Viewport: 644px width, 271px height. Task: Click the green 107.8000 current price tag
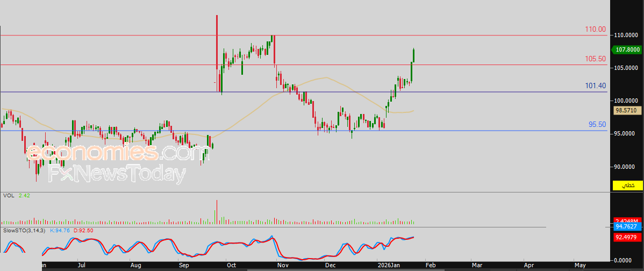click(627, 49)
